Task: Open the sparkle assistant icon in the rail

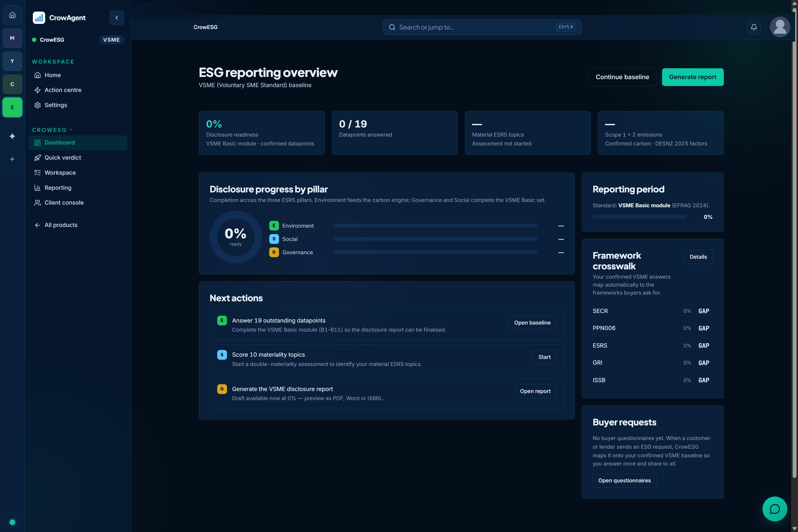Action: coord(12,136)
